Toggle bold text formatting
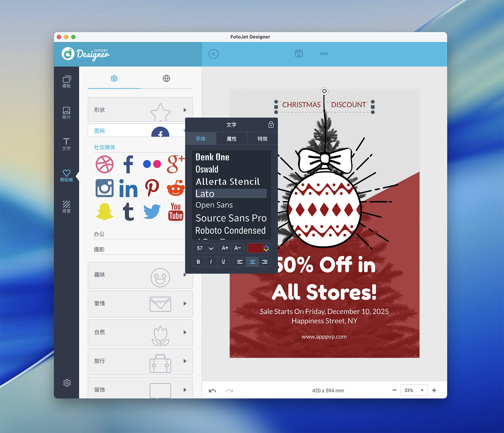The image size is (504, 433). click(x=198, y=262)
